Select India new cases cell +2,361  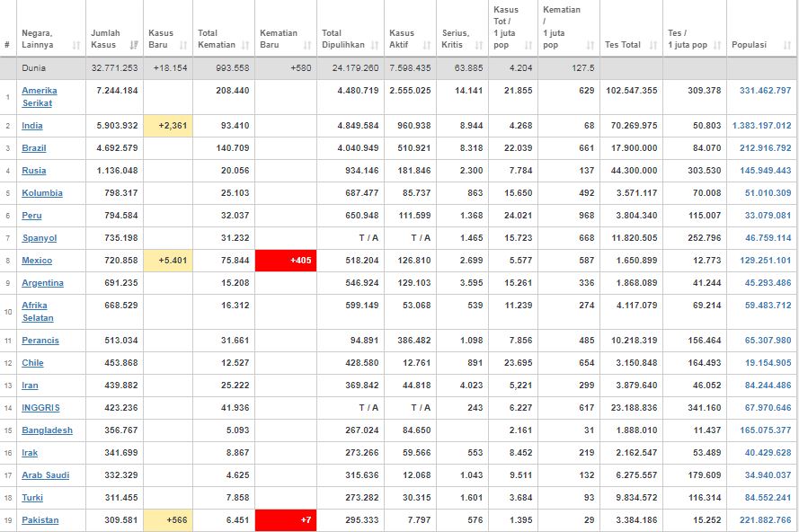(168, 125)
